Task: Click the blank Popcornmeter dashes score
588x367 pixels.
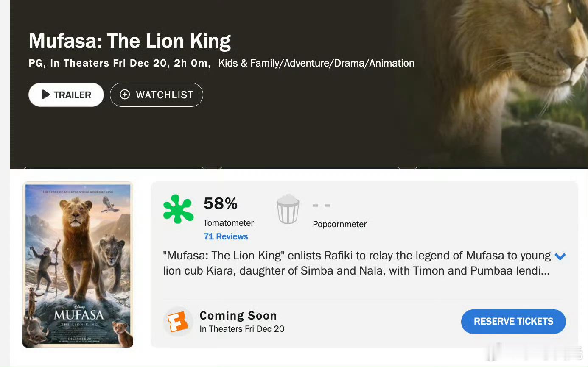Action: tap(321, 206)
